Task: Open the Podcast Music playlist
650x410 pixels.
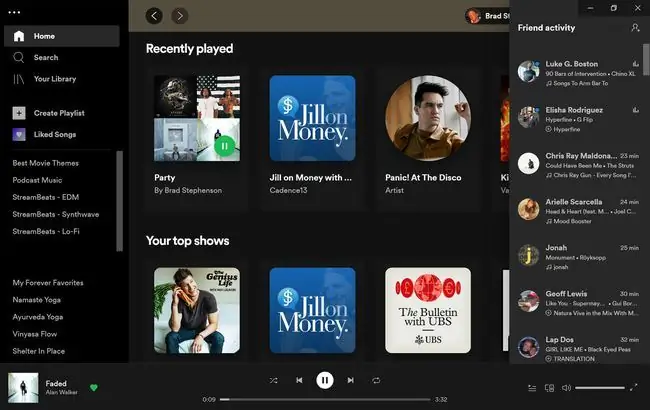Action: pos(37,180)
